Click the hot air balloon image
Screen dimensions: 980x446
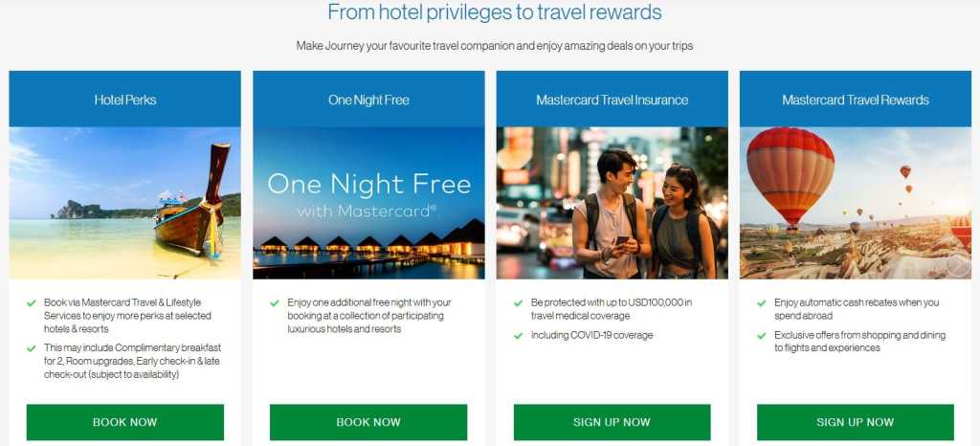[855, 203]
